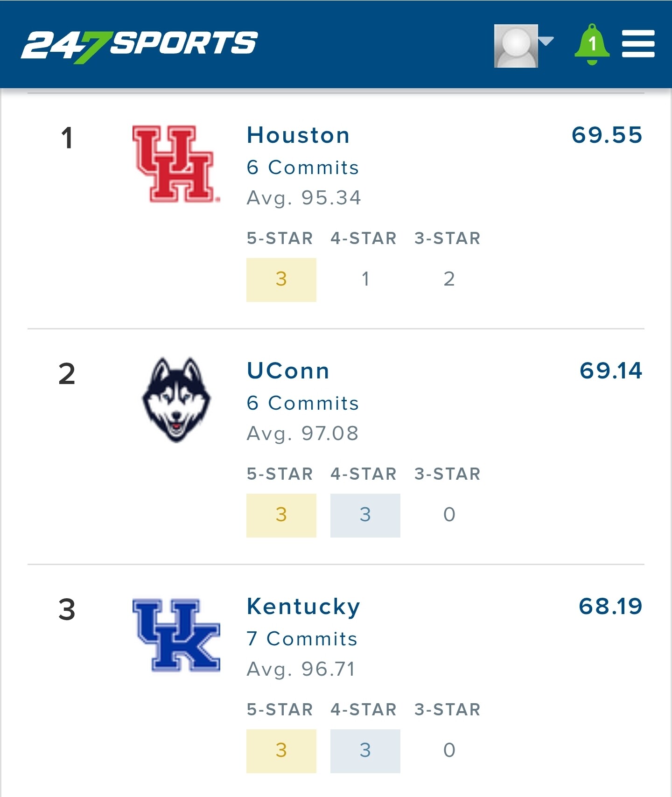Click the UConn Huskies logo

pyautogui.click(x=176, y=400)
